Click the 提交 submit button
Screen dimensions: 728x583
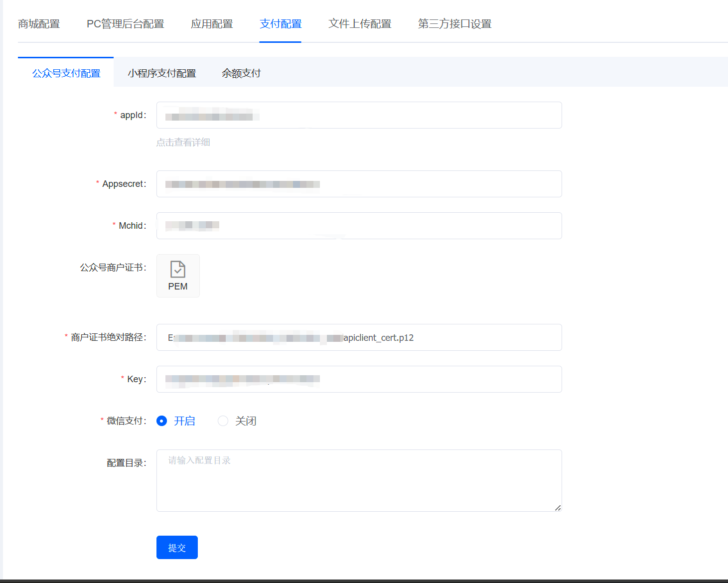177,548
